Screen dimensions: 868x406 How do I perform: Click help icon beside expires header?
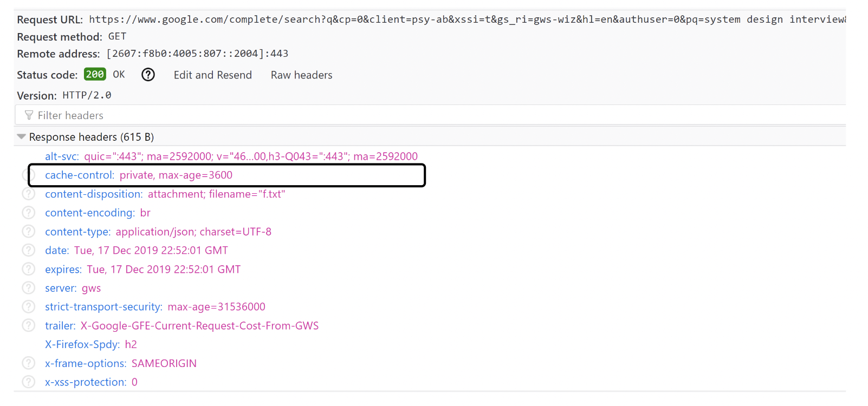point(28,269)
